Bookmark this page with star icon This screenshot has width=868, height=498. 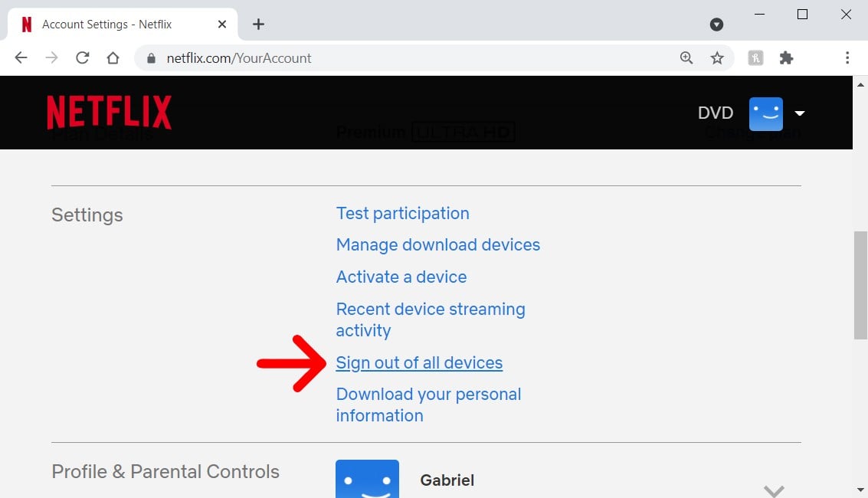(x=717, y=58)
